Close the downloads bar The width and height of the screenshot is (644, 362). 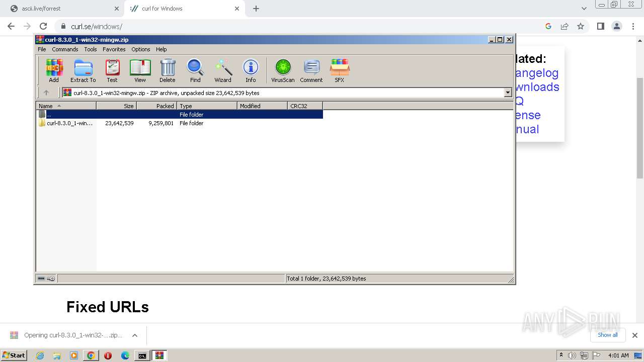point(635,335)
